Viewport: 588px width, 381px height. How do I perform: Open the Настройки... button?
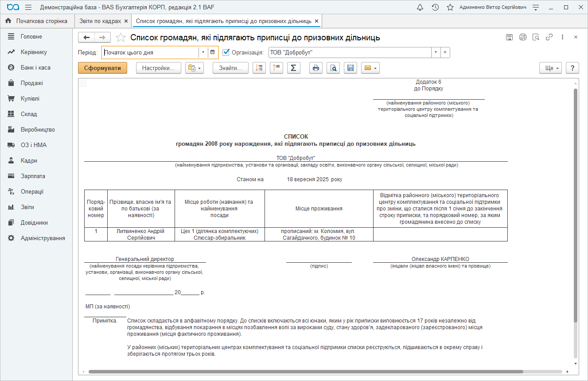click(159, 68)
